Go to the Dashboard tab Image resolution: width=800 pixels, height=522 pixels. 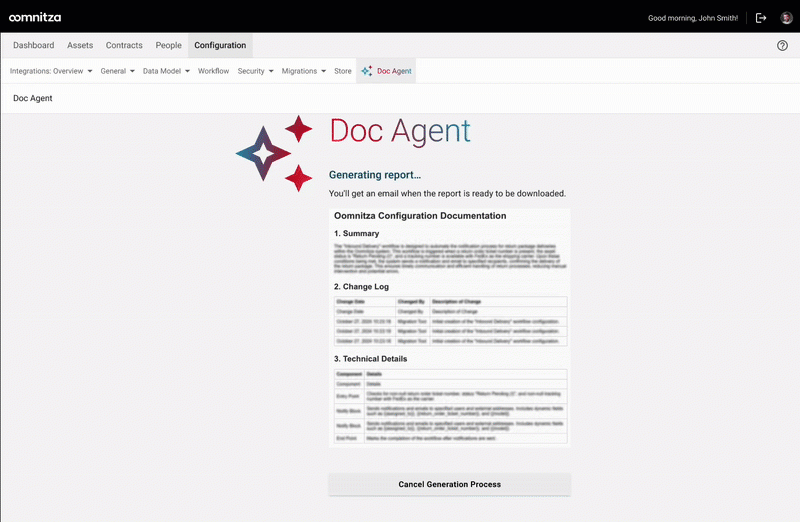click(34, 45)
